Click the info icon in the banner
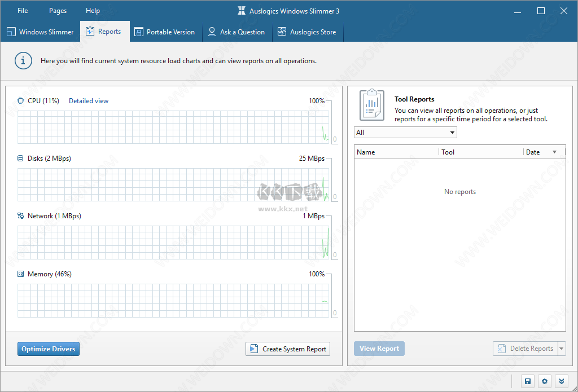 [x=23, y=61]
